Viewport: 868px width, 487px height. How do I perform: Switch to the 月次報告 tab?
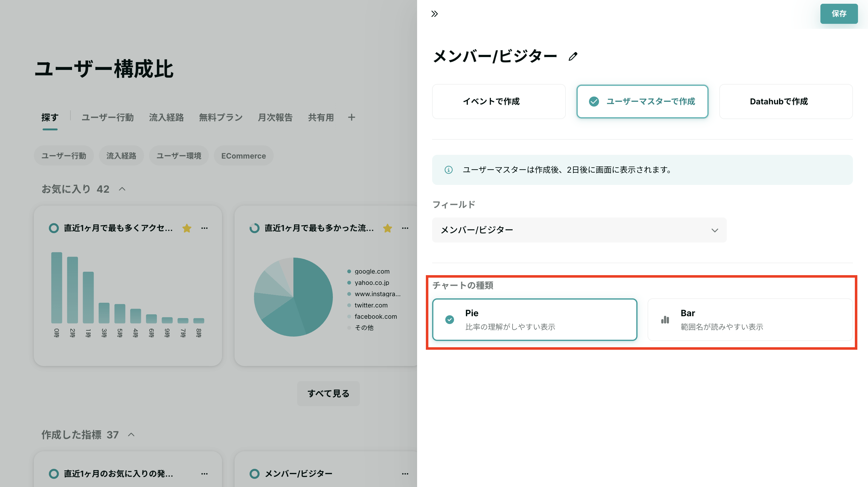275,118
